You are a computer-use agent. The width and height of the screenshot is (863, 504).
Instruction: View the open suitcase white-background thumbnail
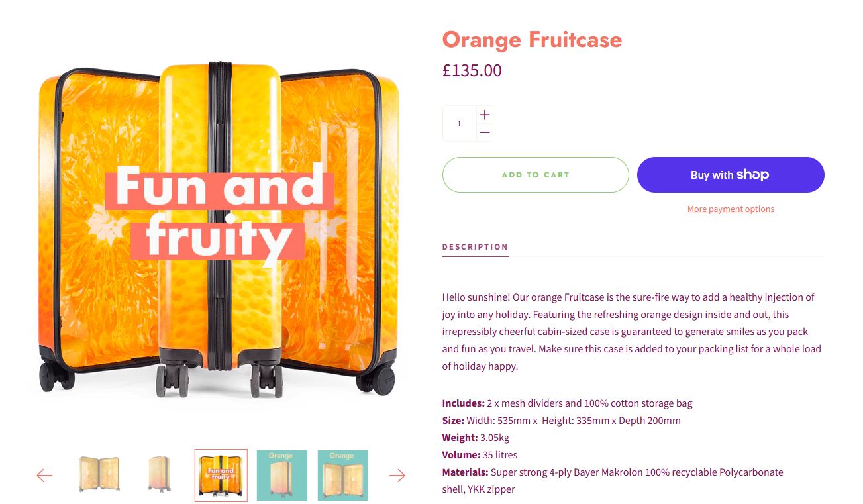[x=99, y=475]
